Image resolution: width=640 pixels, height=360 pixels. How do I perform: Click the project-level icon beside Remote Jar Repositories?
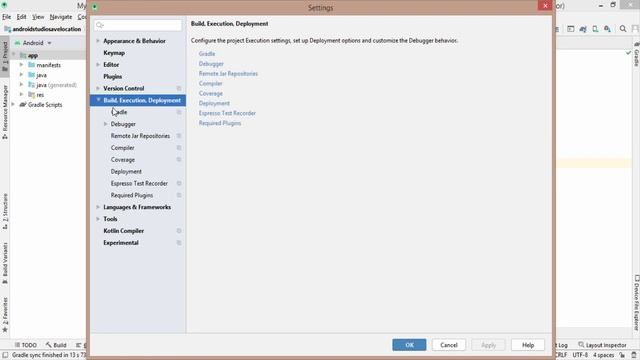click(x=179, y=136)
